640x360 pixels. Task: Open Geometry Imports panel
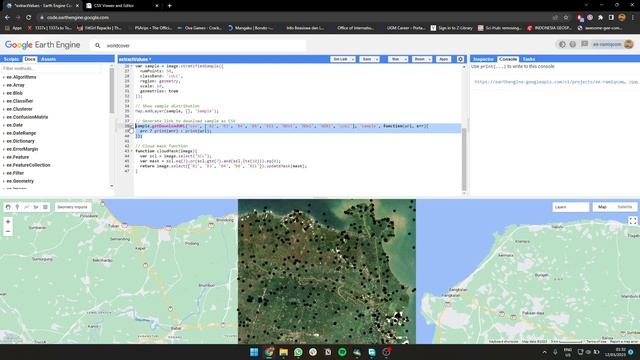point(72,207)
